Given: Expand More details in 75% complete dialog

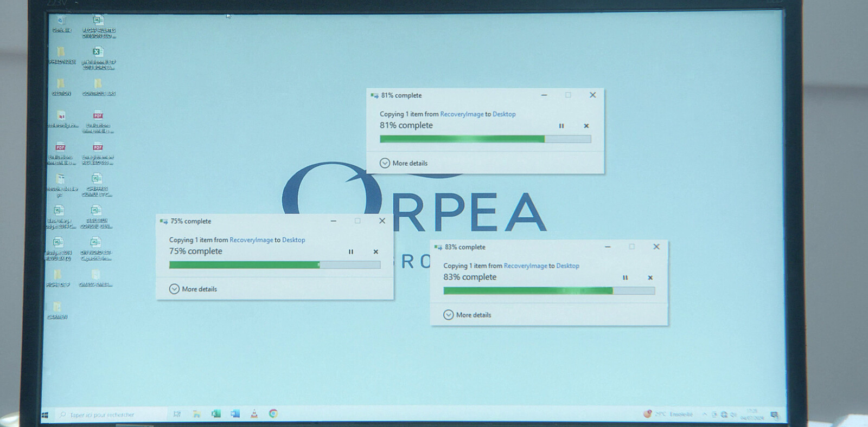Looking at the screenshot, I should (193, 289).
